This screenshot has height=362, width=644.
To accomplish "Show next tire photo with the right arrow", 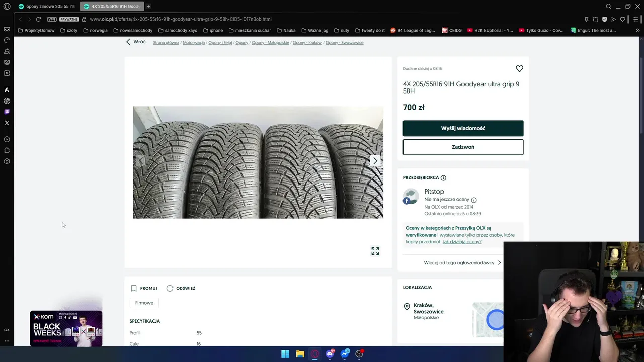I will [x=375, y=161].
